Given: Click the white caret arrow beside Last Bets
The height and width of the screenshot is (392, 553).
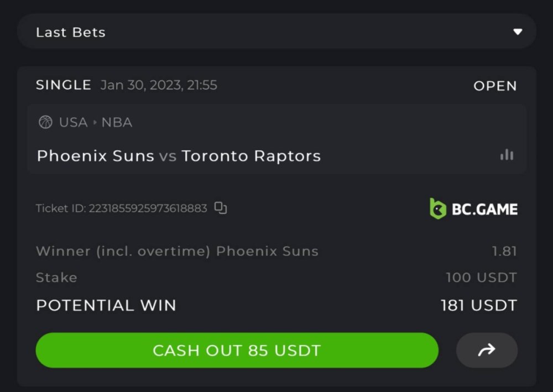Looking at the screenshot, I should (518, 32).
